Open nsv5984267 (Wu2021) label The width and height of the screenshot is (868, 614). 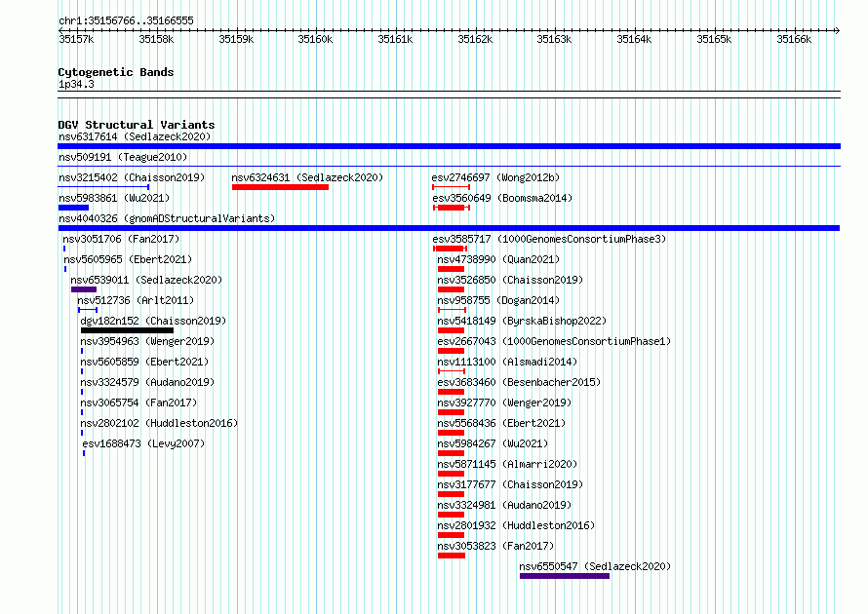(493, 443)
